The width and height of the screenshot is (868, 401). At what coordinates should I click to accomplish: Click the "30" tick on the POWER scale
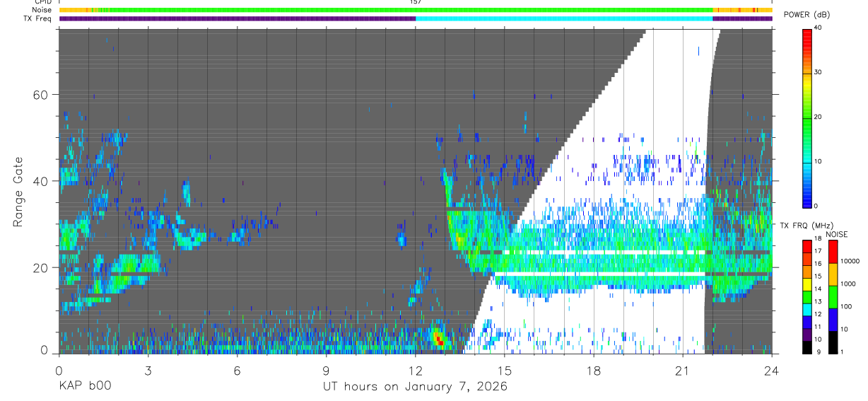[x=819, y=73]
